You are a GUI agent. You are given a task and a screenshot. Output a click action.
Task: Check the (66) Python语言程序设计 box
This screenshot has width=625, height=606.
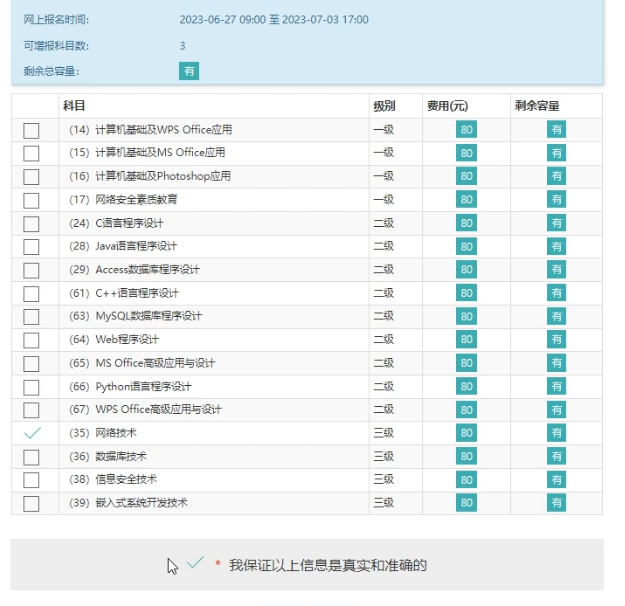click(x=31, y=387)
